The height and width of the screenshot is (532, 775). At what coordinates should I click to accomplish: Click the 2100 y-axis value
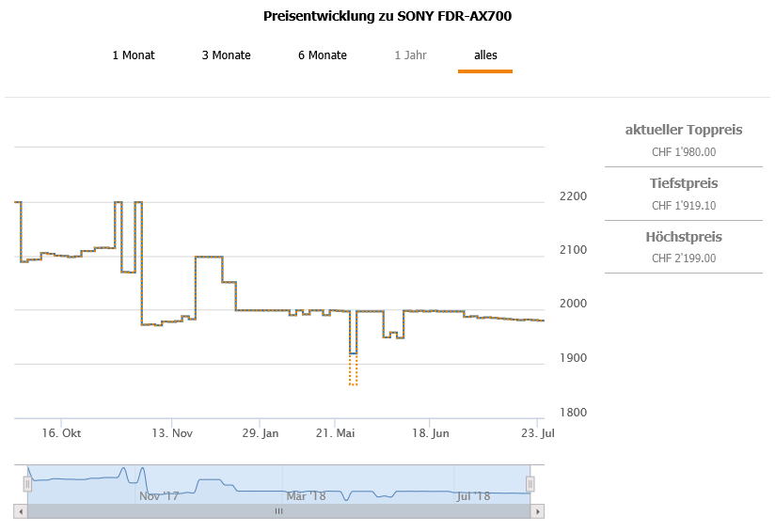[574, 250]
